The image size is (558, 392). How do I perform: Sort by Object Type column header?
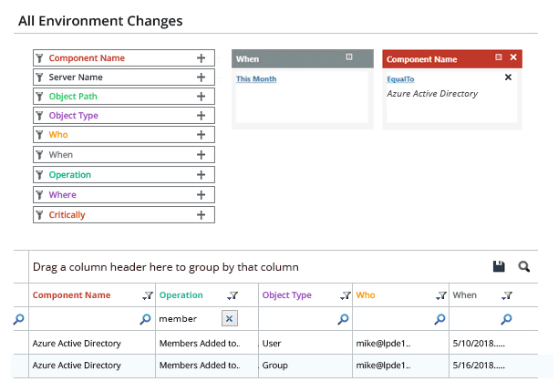click(287, 294)
